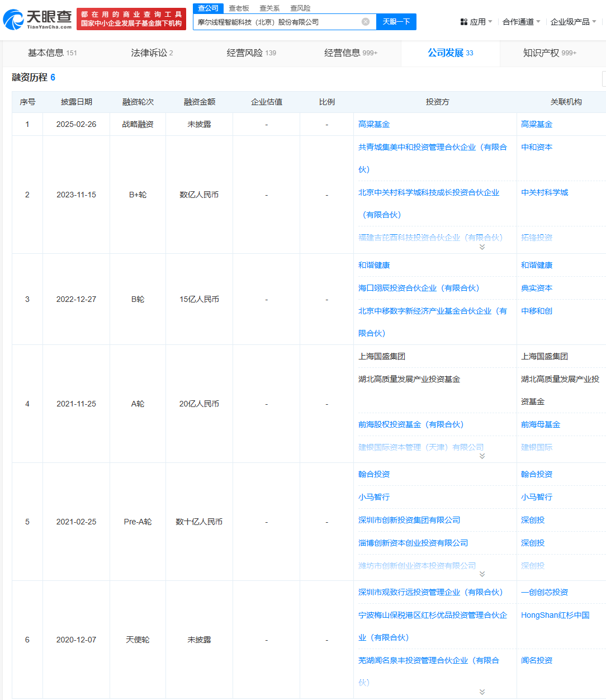
Task: Open the 法律诉讼 tab
Action: pyautogui.click(x=152, y=53)
